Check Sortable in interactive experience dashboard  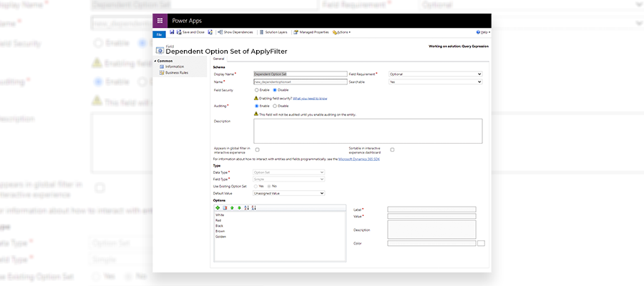point(392,149)
